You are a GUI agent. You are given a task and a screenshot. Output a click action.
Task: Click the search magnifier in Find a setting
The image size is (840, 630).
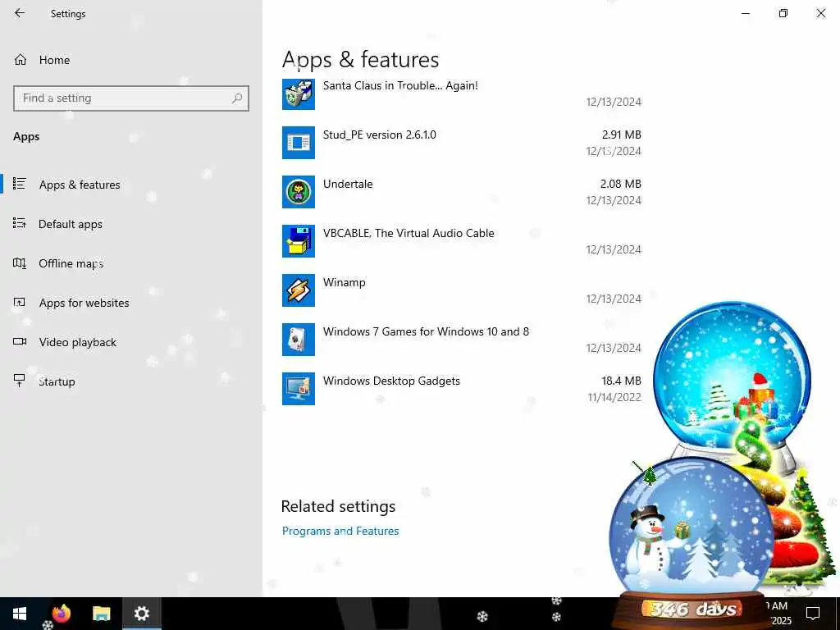pyautogui.click(x=237, y=98)
